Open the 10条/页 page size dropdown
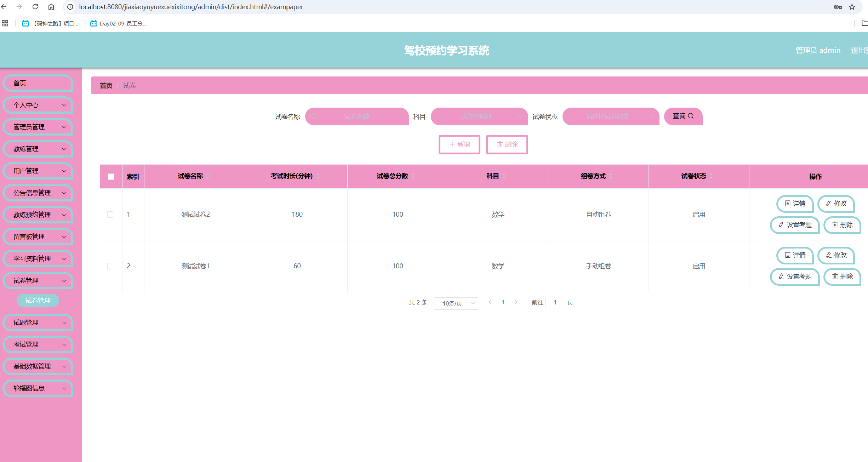Screen dimensions: 868x462 click(456, 303)
